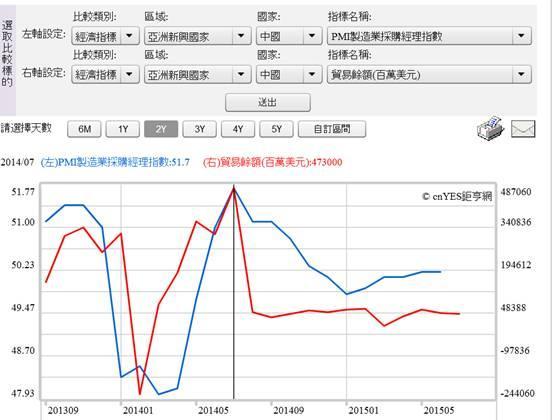Image resolution: width=553 pixels, height=420 pixels.
Task: Click the 請選擇天數 label
Action: click(26, 128)
